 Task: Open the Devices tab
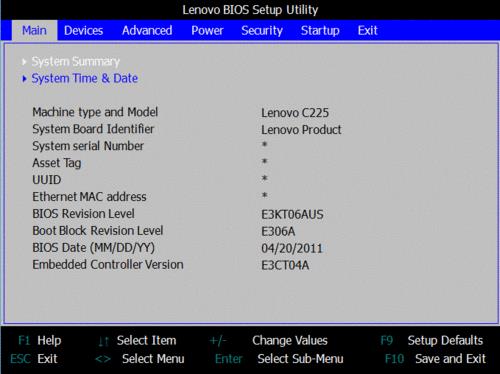pyautogui.click(x=83, y=31)
